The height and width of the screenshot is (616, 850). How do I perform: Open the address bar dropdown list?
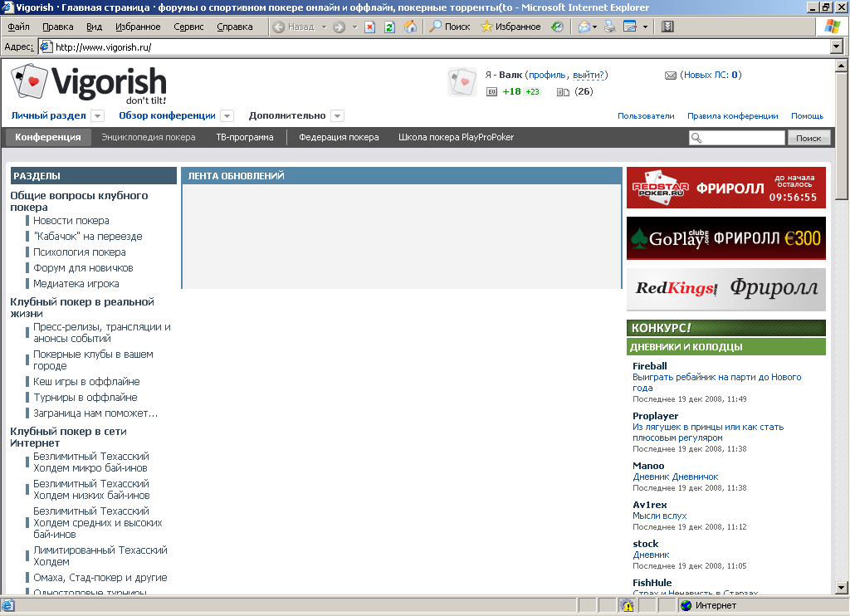coord(837,47)
